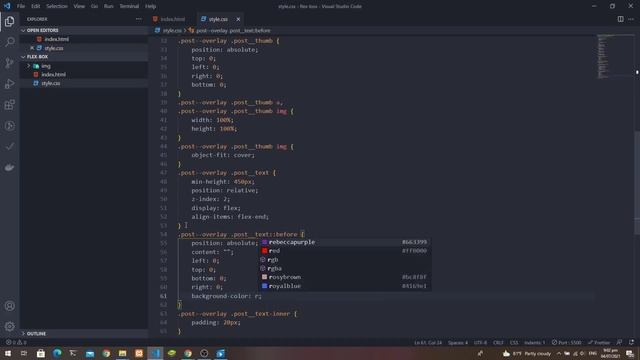This screenshot has width=640, height=360.
Task: Click the Port: 5500 status item
Action: [567, 342]
